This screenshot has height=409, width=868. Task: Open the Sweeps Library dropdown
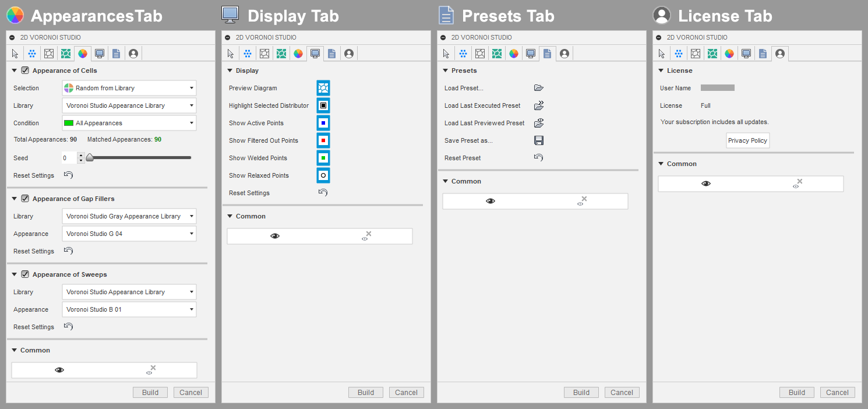point(129,292)
